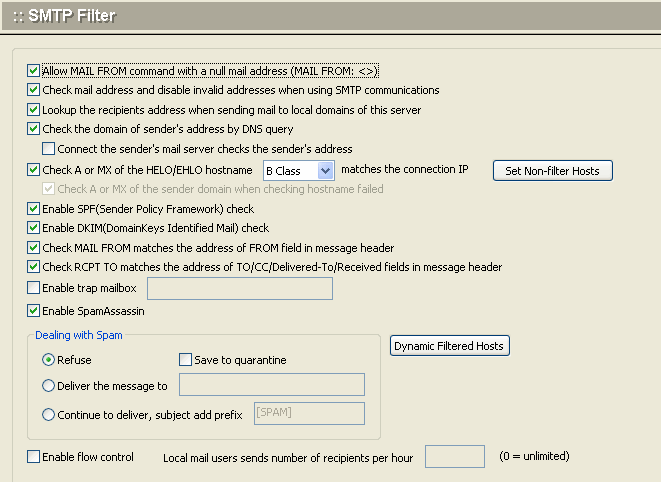Uncheck Enable DKIM check option
This screenshot has height=482, width=661.
point(34,228)
